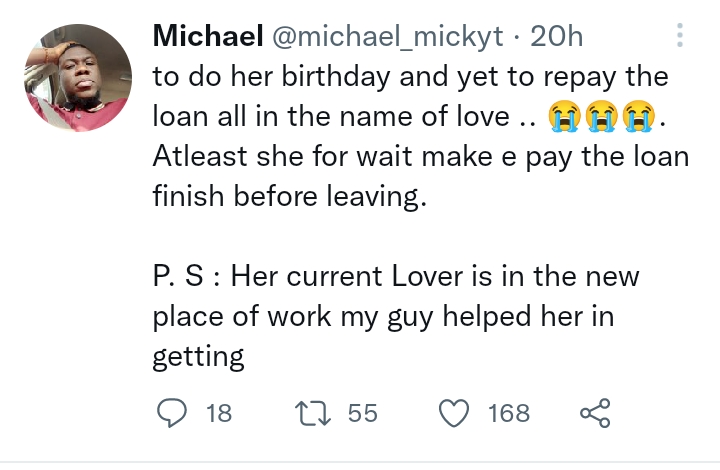Viewport: 720px width, 470px height.
Task: Open the share icon for this tweet
Action: [x=594, y=412]
